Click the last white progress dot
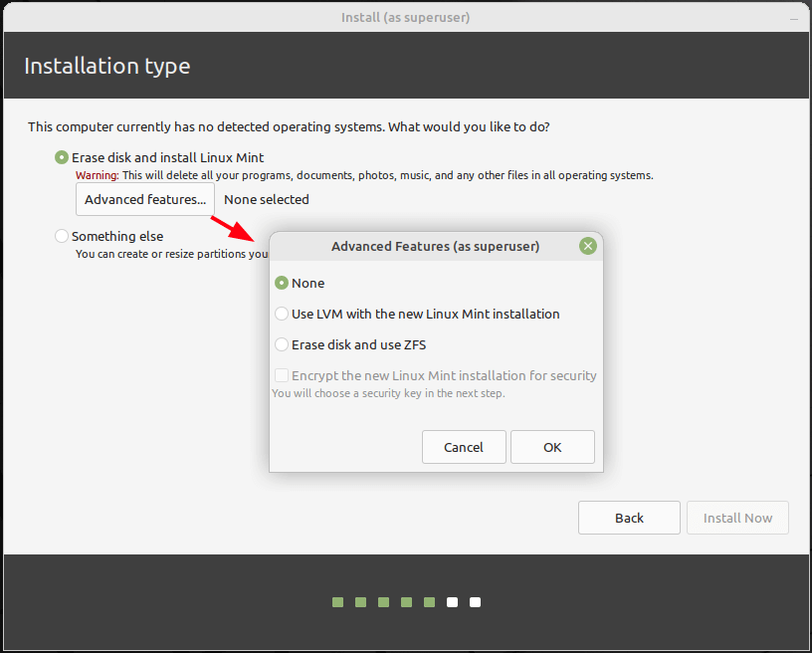Viewport: 812px width, 653px height. pyautogui.click(x=476, y=602)
